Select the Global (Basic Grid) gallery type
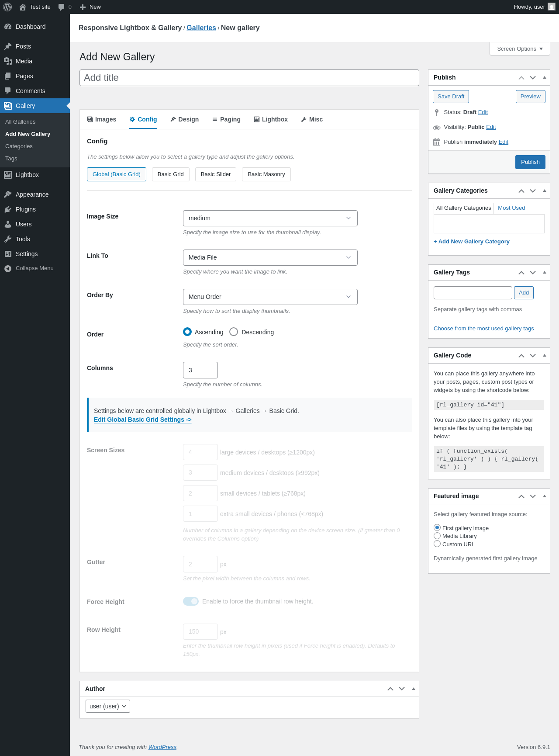 [x=117, y=174]
